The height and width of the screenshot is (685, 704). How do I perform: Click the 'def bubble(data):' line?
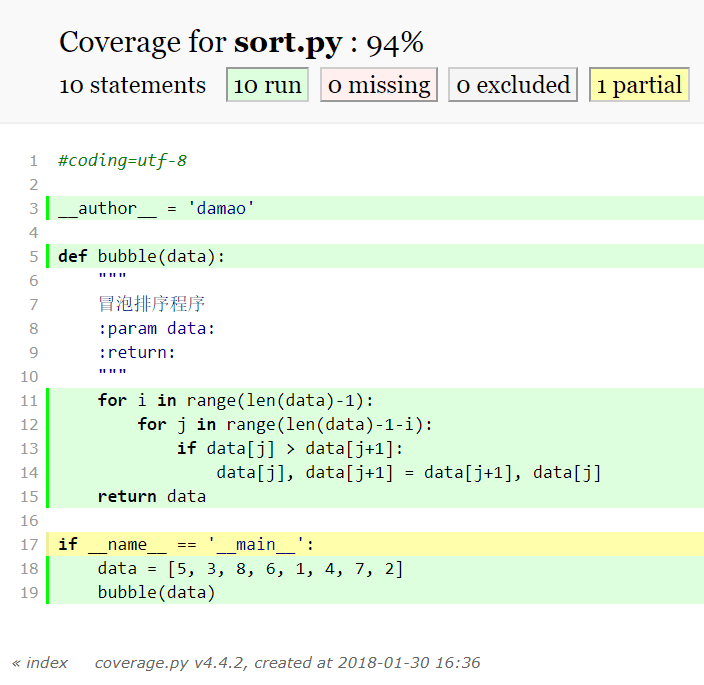coord(141,256)
